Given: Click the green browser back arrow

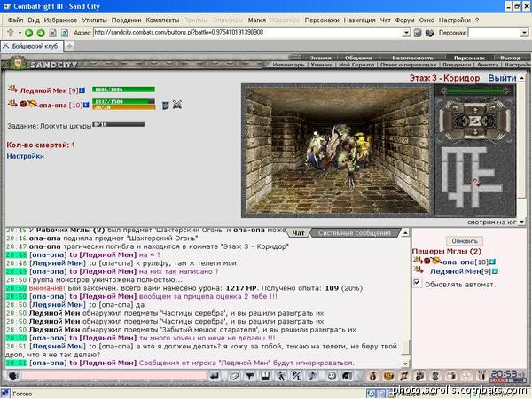Looking at the screenshot, I should (x=29, y=33).
